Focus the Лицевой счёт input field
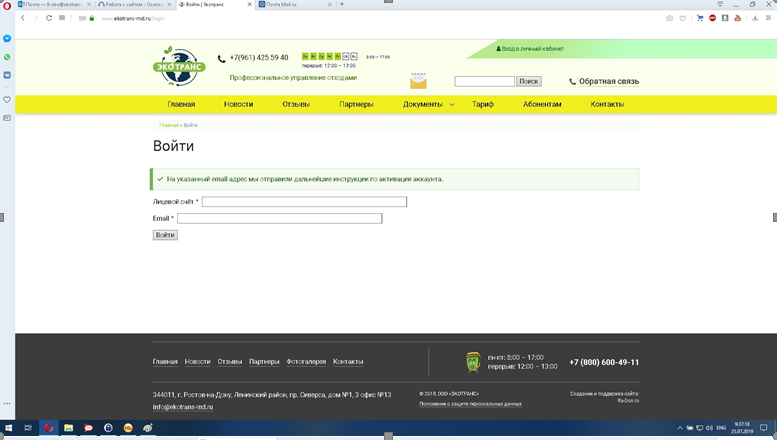Image resolution: width=777 pixels, height=440 pixels. (x=304, y=202)
